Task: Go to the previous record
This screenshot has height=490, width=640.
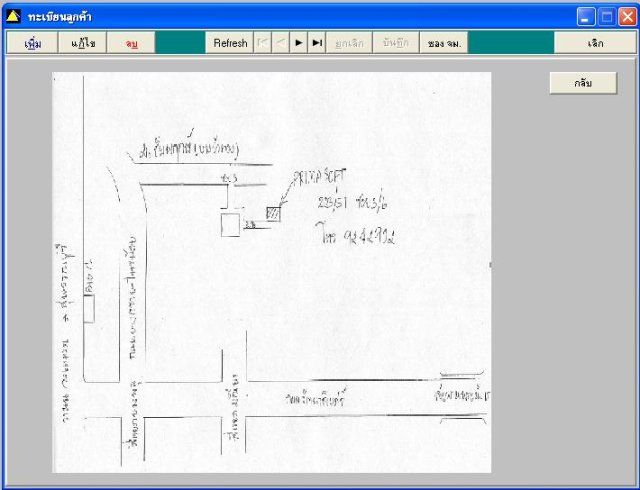Action: coord(280,42)
